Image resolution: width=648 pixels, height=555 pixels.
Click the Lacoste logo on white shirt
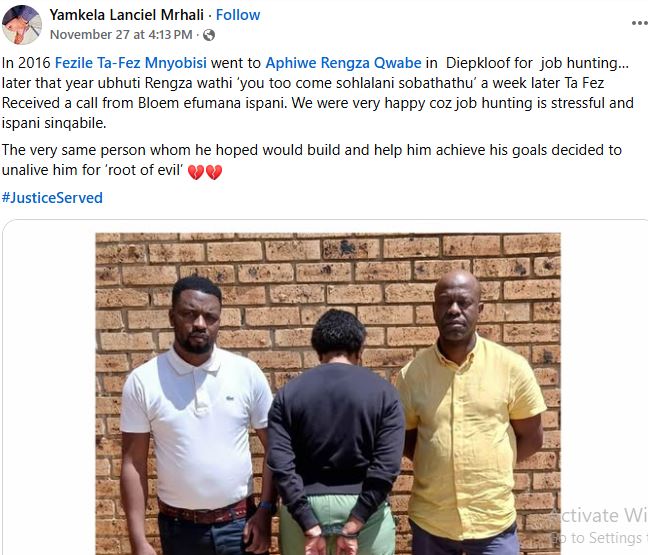click(x=230, y=398)
